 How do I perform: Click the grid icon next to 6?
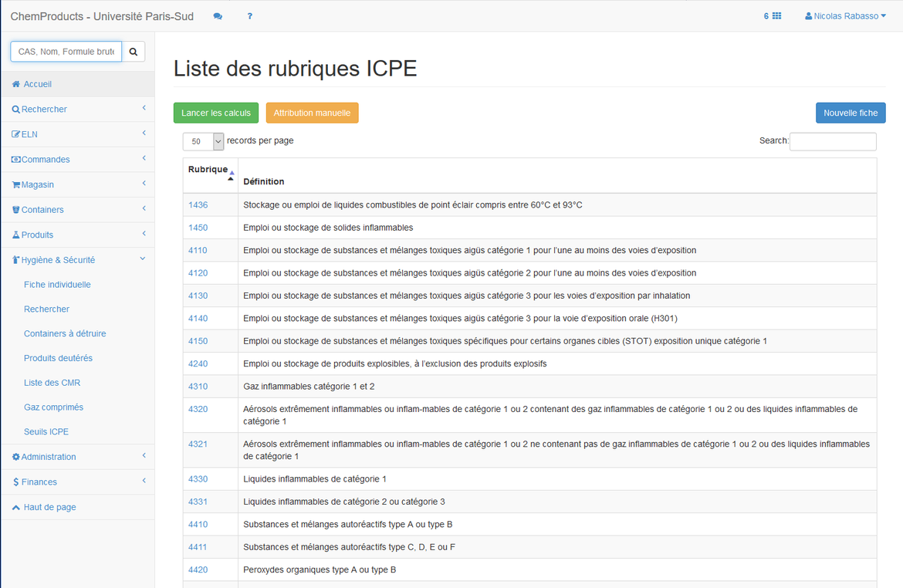777,16
